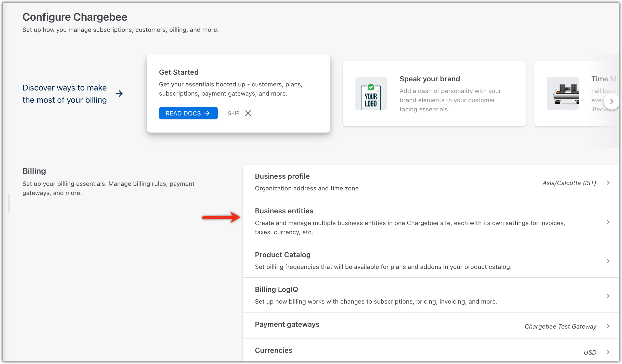Click the USD currency value

tap(590, 353)
